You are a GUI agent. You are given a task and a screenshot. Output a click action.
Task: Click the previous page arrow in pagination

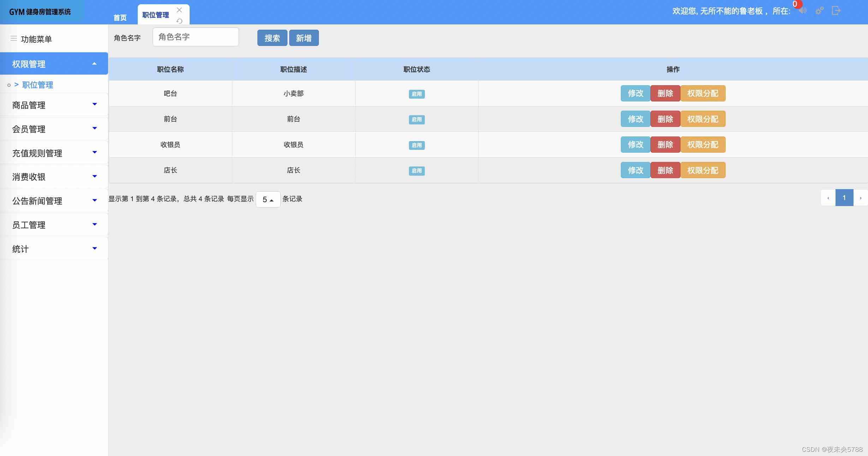pyautogui.click(x=828, y=198)
